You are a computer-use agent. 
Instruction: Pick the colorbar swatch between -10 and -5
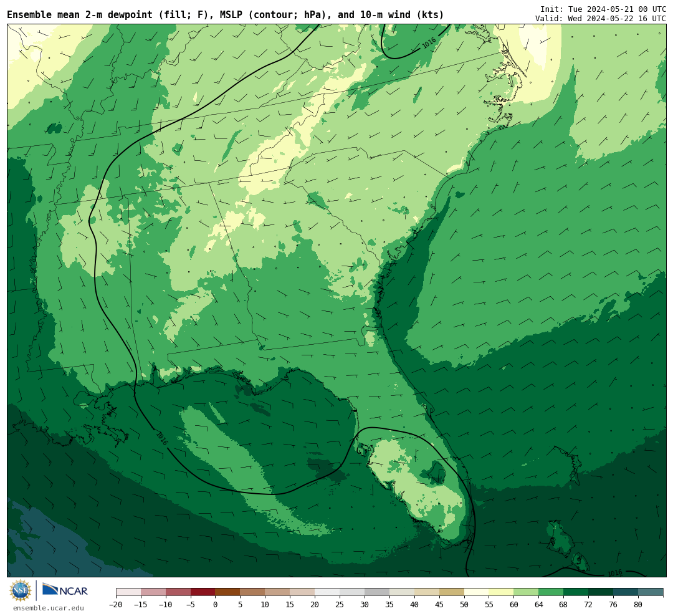pyautogui.click(x=178, y=592)
